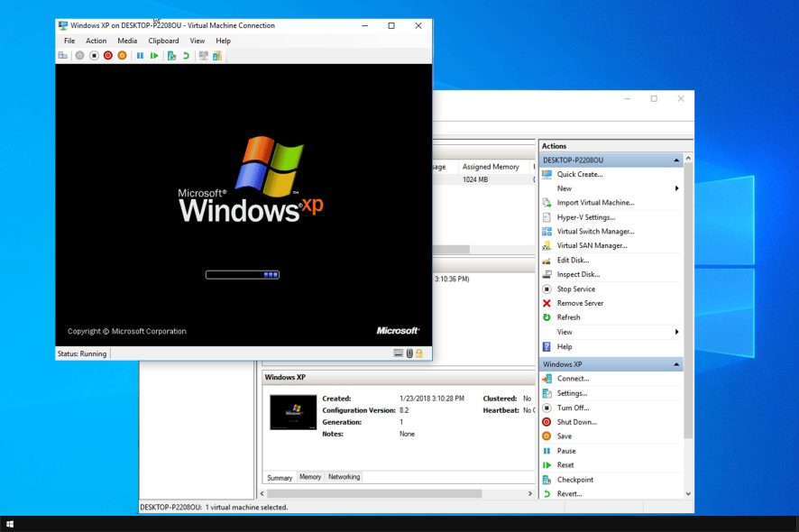
Task: Click the lock icon in VM status bar
Action: 418,353
